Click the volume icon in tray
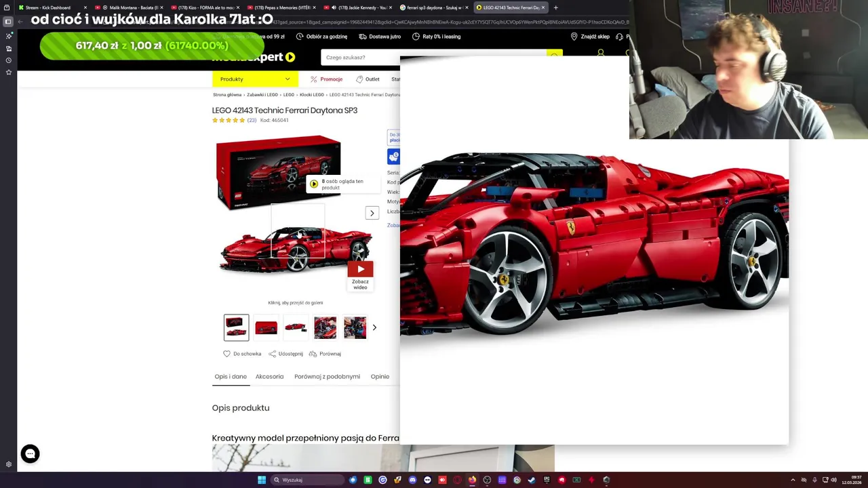 [x=833, y=480]
